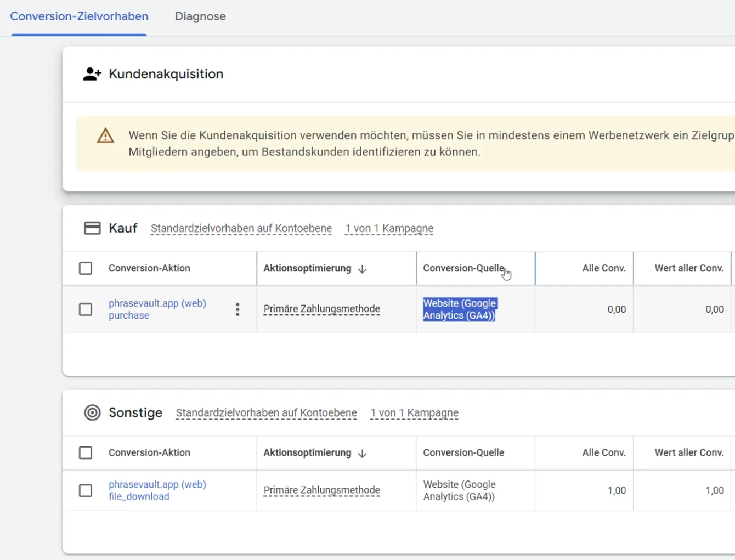Click Wert aller Conv. value 0,00 in purchase row
Screen dimensions: 735x560
pos(714,309)
